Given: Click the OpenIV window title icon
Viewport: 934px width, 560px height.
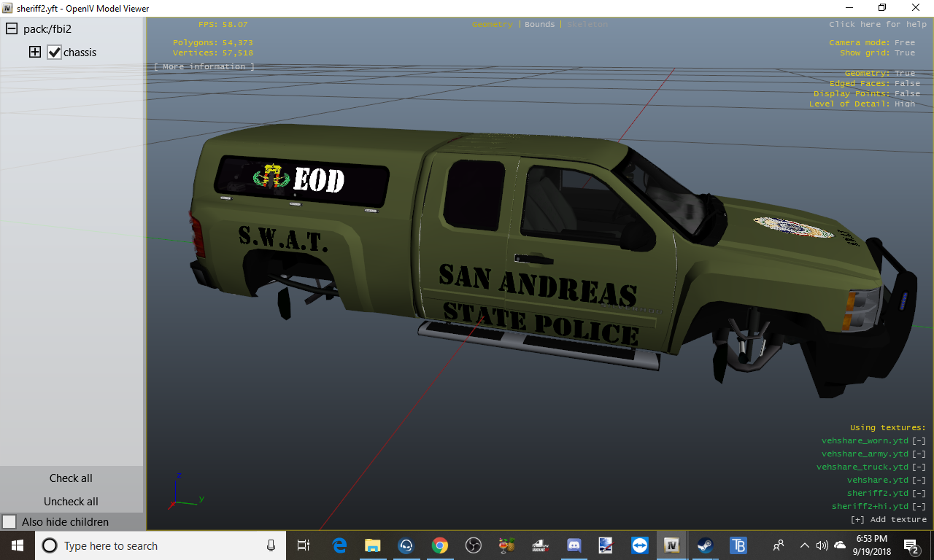Looking at the screenshot, I should pos(8,8).
